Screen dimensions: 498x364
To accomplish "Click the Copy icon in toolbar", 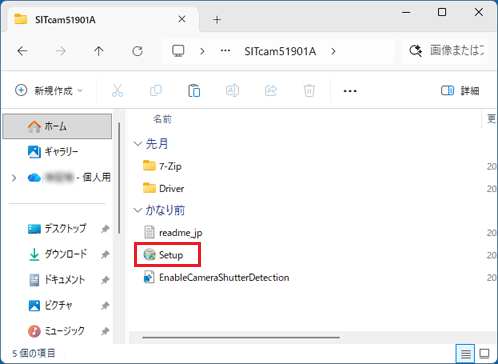I will pos(156,90).
